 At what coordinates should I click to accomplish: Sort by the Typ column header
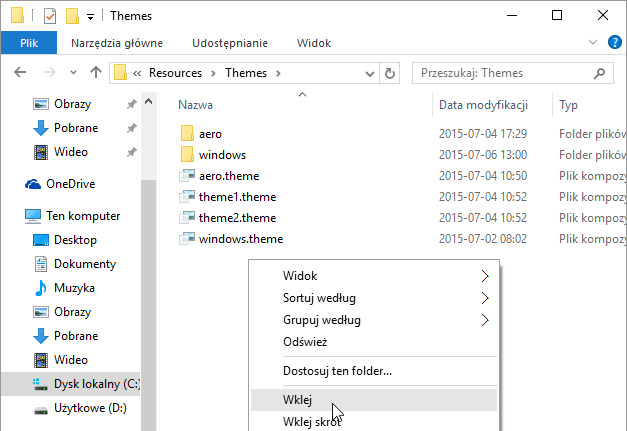pos(568,105)
